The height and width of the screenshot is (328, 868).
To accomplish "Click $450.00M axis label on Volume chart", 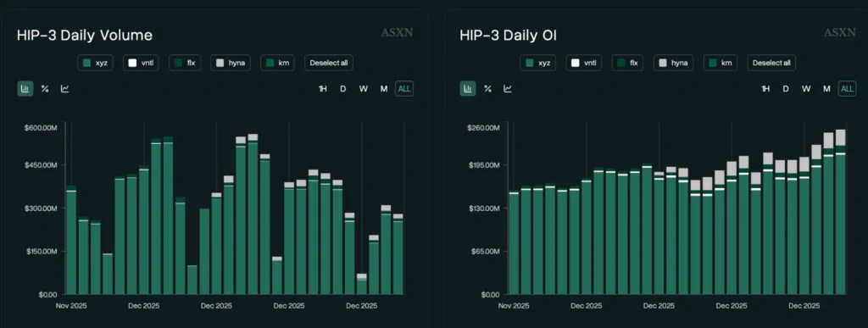I will click(x=41, y=164).
